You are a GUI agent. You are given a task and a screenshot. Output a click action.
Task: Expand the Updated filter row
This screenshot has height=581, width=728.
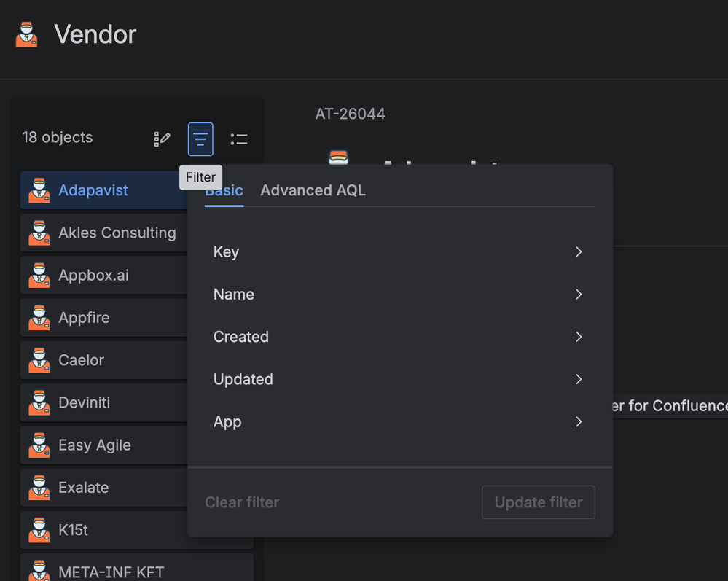tap(399, 379)
